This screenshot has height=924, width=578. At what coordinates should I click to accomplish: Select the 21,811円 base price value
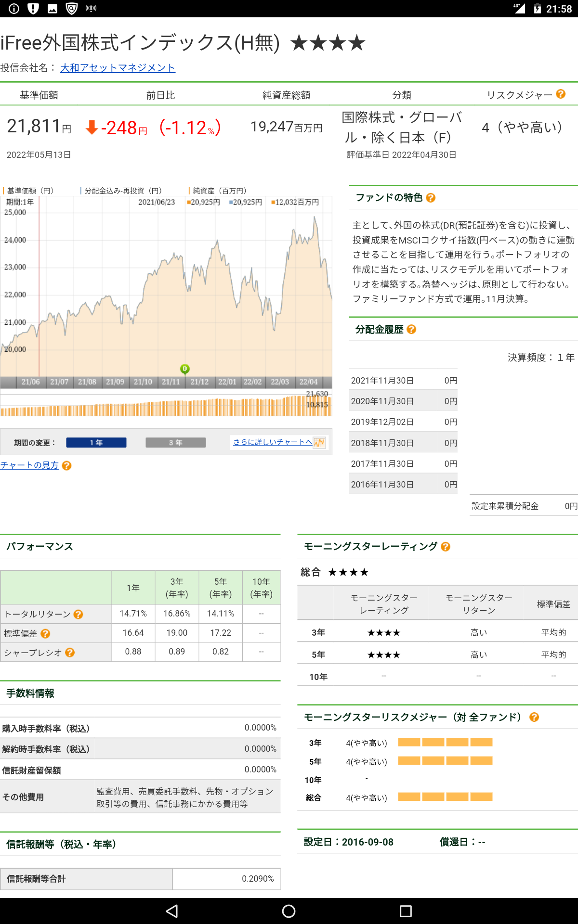(x=39, y=127)
